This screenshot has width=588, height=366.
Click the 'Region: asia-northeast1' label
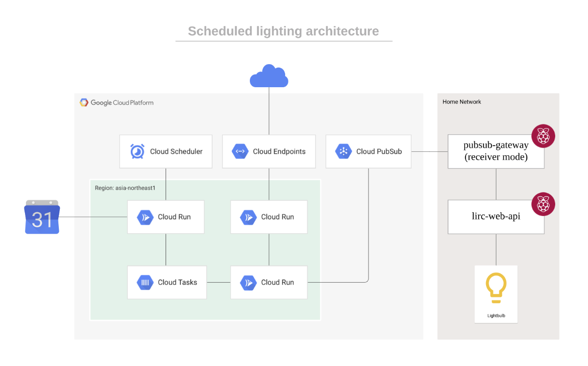click(x=125, y=188)
